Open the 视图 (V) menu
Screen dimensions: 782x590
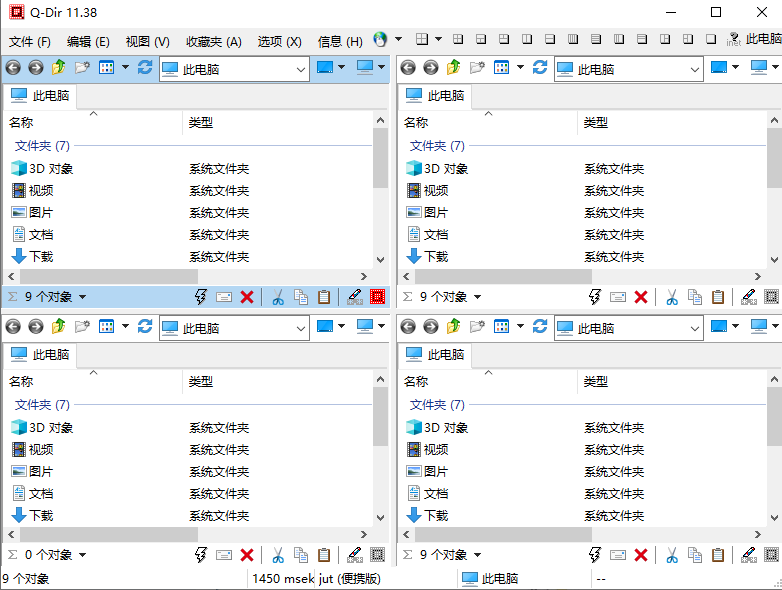[x=148, y=41]
